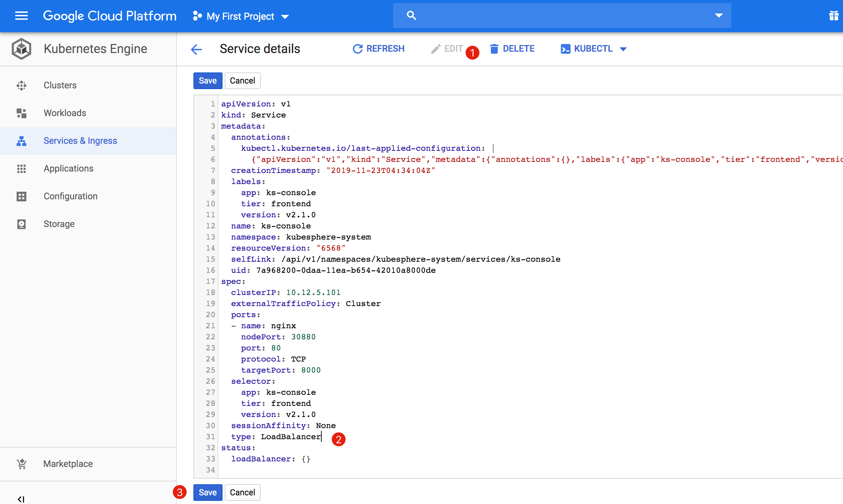The height and width of the screenshot is (504, 843).
Task: Go to Clusters in the sidebar
Action: 60,85
